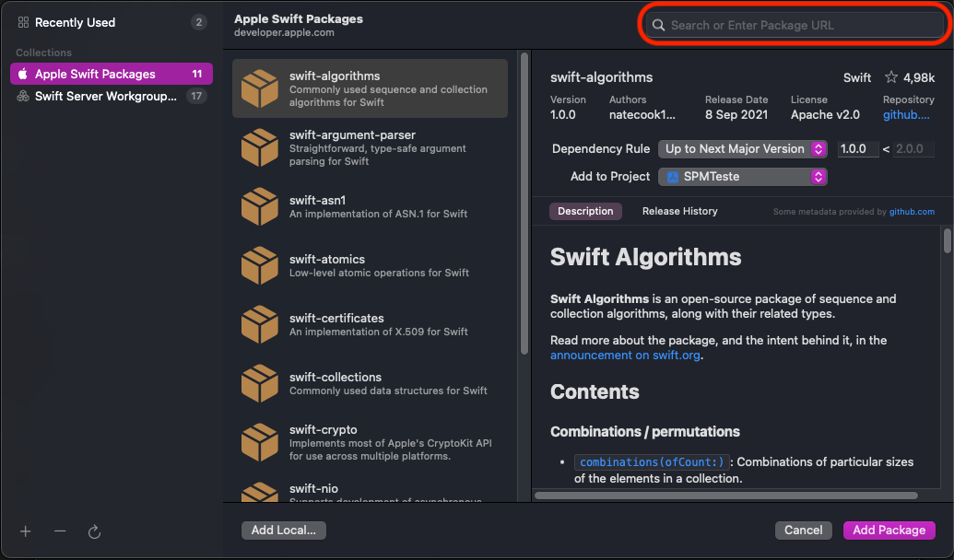Screen dimensions: 954x560
Task: Click the combinations(ofCount:) code link
Action: [652, 462]
